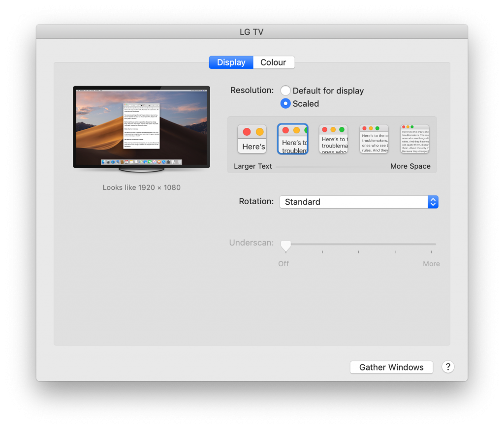
Task: Click the blue arrows on Rotation popup
Action: coord(433,202)
